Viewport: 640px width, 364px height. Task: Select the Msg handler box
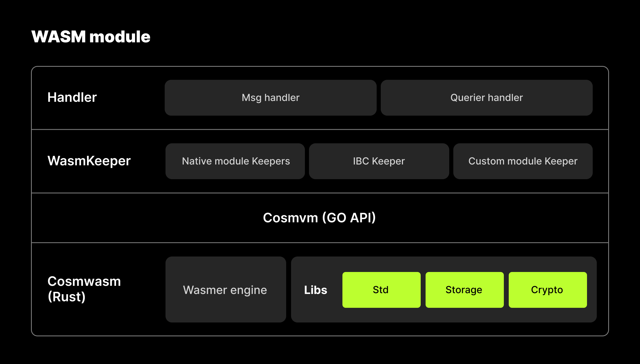click(x=270, y=98)
